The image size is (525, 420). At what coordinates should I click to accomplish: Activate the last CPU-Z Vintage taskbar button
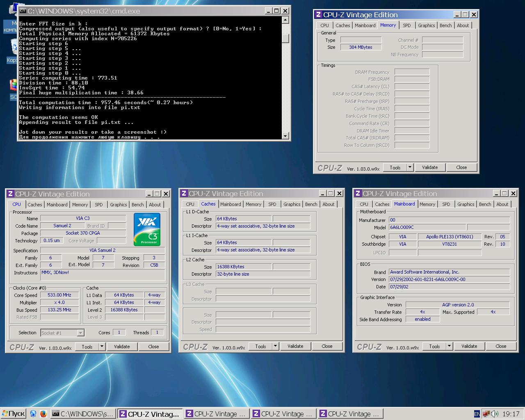pos(350,414)
